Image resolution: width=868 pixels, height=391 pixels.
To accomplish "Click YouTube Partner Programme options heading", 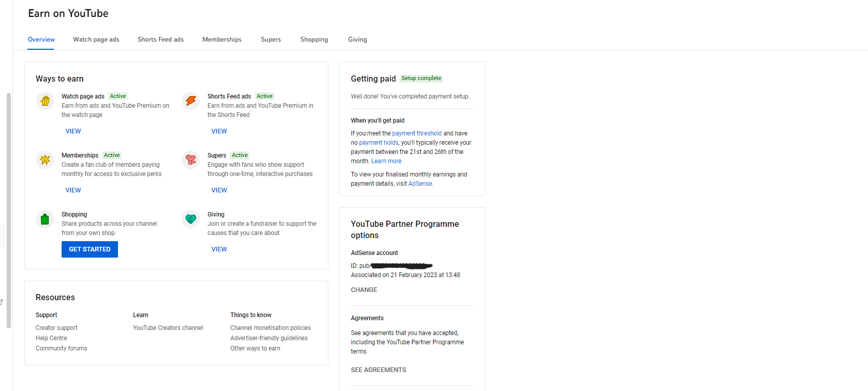I will (405, 230).
